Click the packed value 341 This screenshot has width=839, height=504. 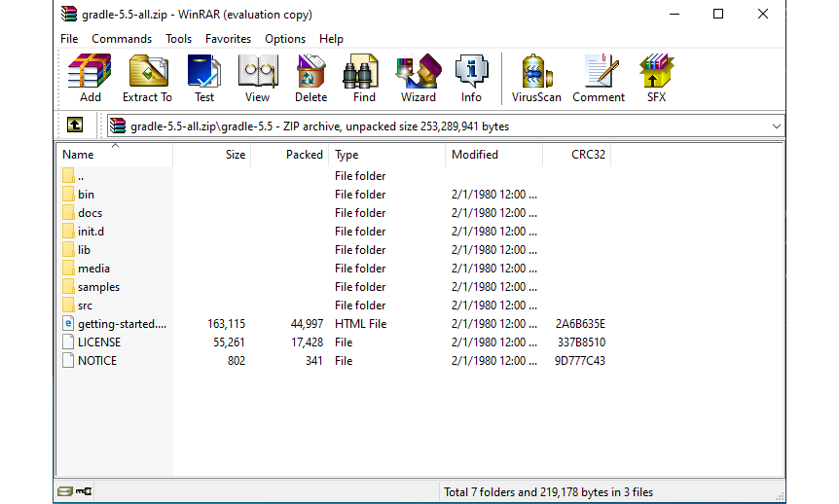tap(314, 361)
